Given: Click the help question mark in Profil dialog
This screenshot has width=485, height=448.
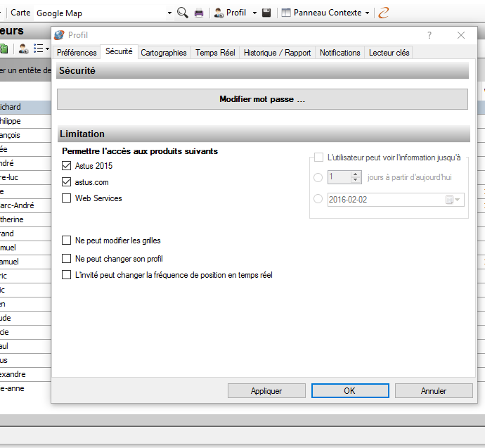Looking at the screenshot, I should (429, 35).
